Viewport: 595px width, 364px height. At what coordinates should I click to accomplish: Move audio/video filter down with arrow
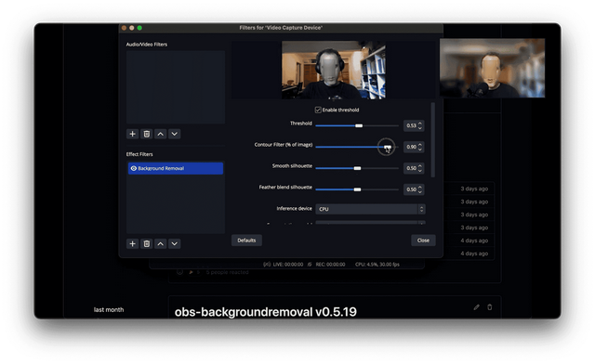point(175,134)
